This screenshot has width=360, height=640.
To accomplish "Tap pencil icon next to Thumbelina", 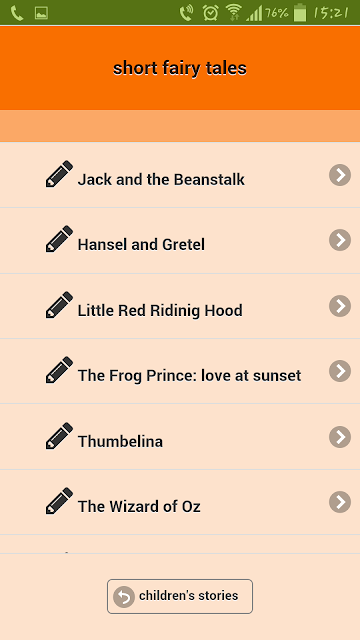I will point(59,436).
